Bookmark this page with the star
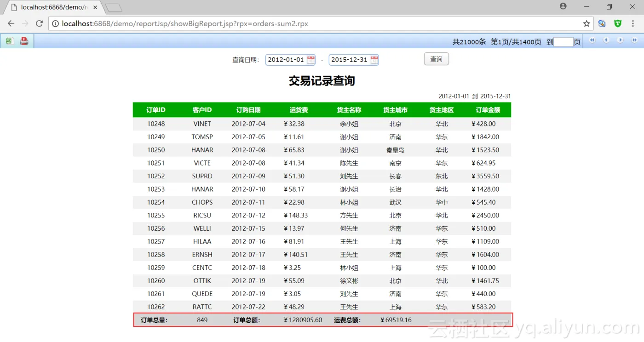The image size is (644, 342). tap(586, 23)
